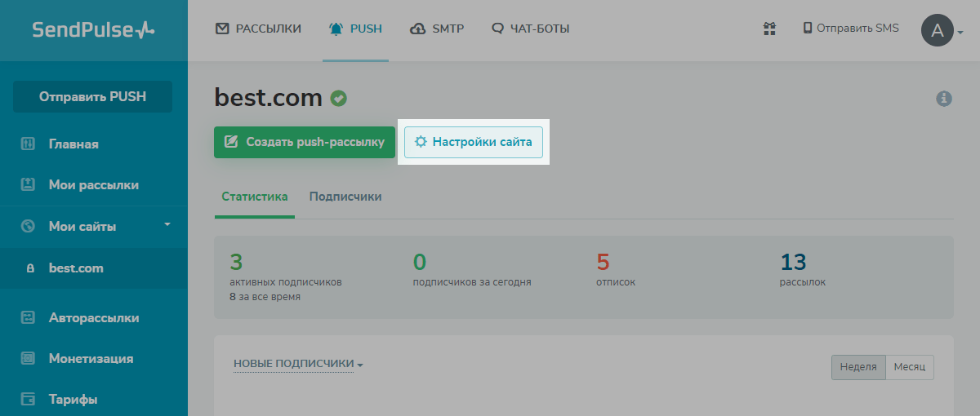
Task: Click Отправить SMS link
Action: pyautogui.click(x=851, y=29)
